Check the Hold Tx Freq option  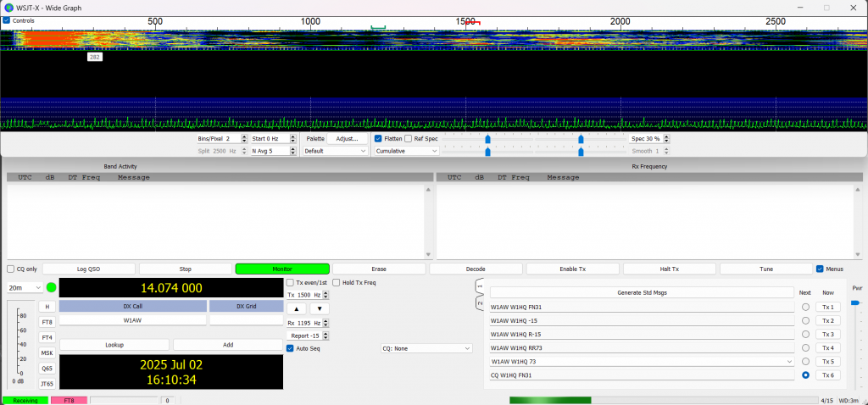pos(337,282)
